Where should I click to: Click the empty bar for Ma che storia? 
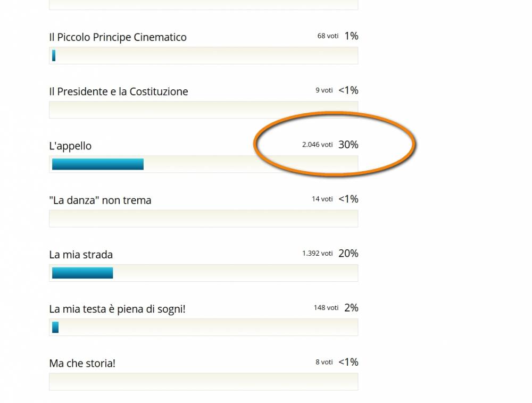[x=204, y=382]
